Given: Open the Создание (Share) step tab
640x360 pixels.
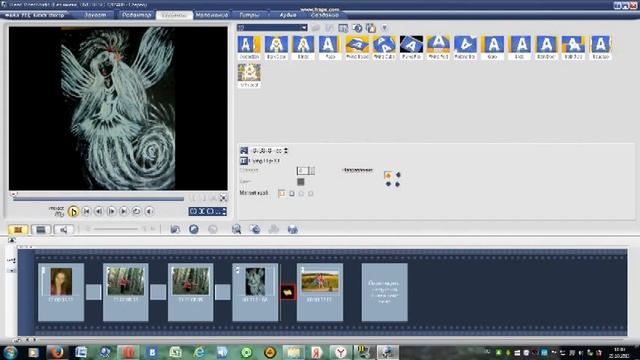Looking at the screenshot, I should pyautogui.click(x=325, y=15).
